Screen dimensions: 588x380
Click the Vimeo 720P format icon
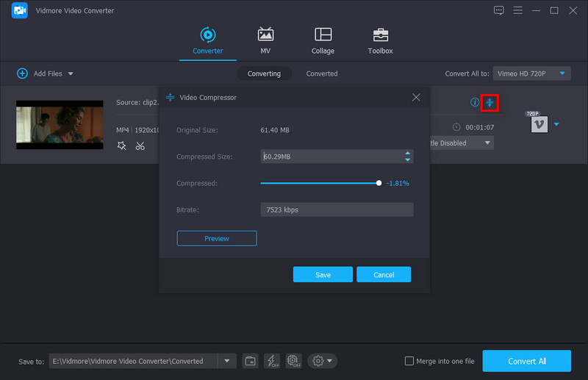coord(538,124)
